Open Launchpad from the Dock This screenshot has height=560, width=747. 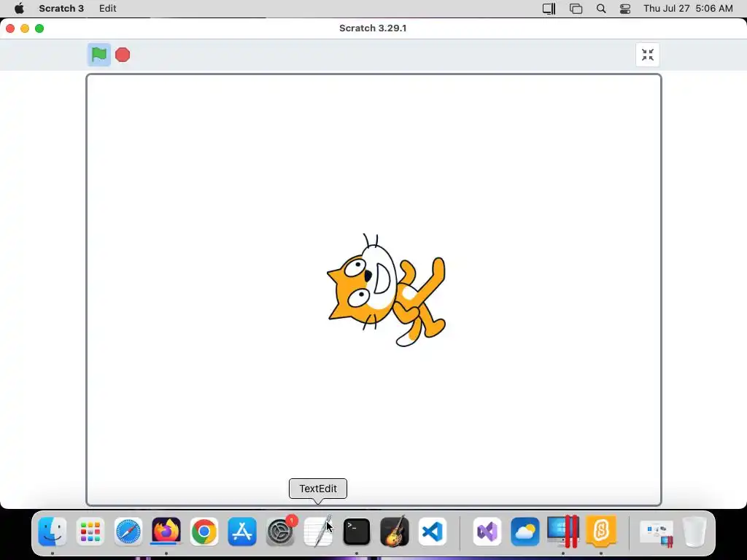90,532
